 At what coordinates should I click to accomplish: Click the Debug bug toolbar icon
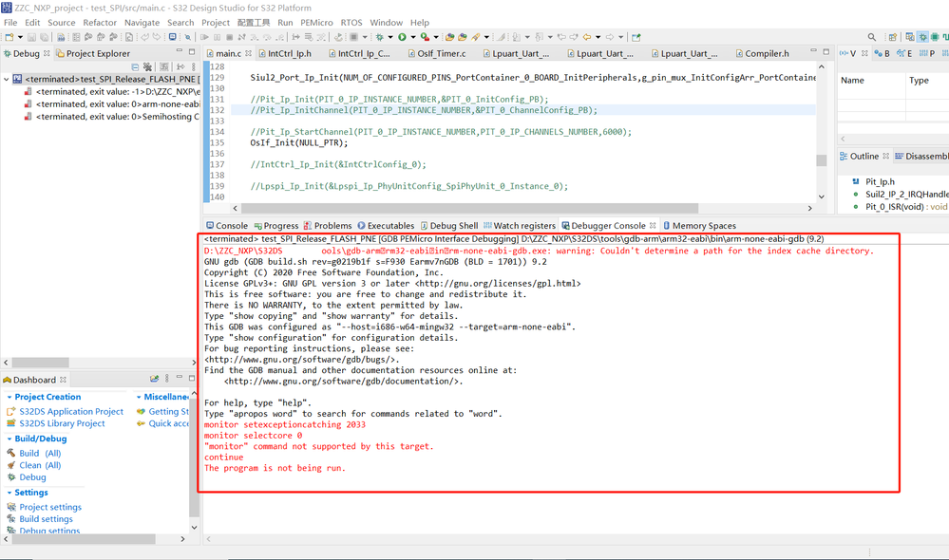(x=379, y=37)
